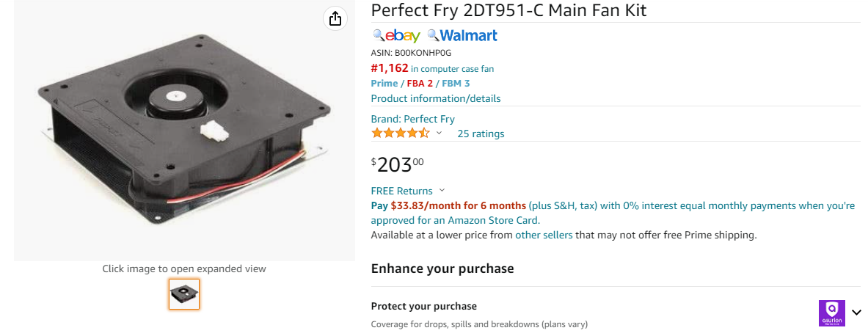Image resolution: width=868 pixels, height=336 pixels.
Task: Click the Asurion protection plan logo
Action: [831, 313]
